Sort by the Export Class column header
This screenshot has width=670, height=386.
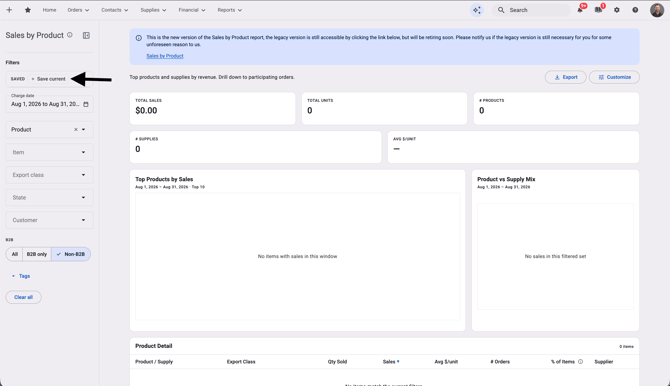pos(241,362)
